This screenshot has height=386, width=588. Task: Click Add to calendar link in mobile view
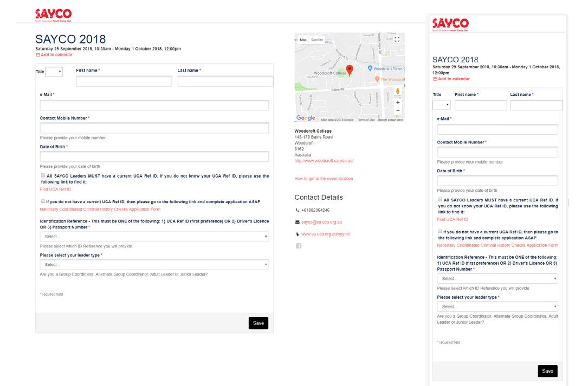click(x=451, y=79)
